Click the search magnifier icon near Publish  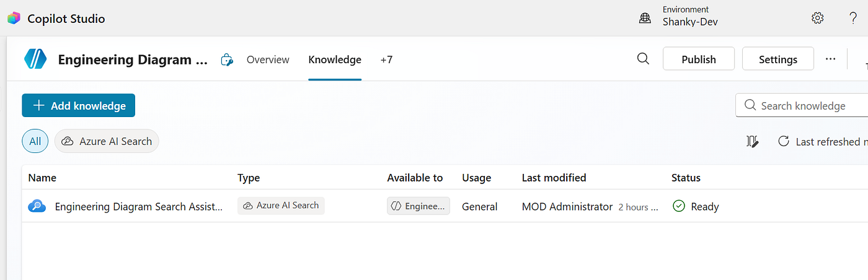644,59
